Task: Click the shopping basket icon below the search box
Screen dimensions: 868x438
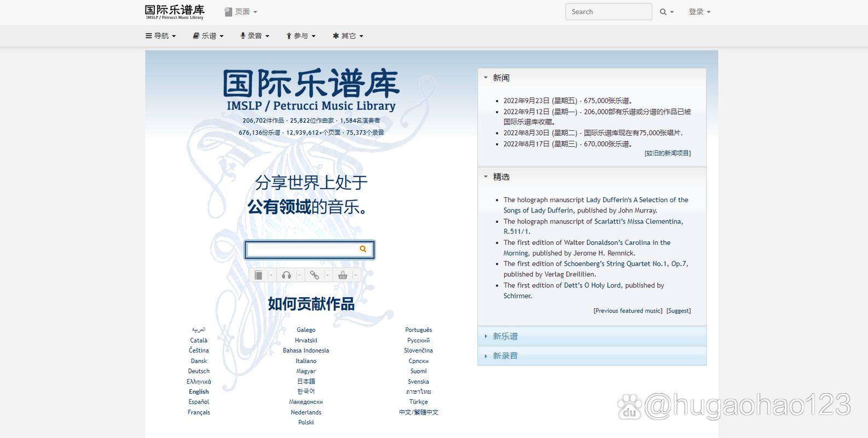Action: [343, 275]
